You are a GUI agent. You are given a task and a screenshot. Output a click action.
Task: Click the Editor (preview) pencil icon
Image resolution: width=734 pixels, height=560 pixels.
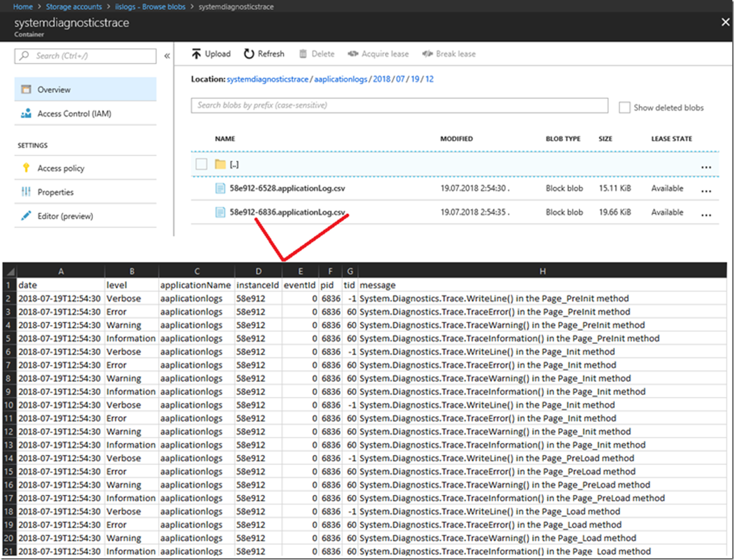point(26,215)
